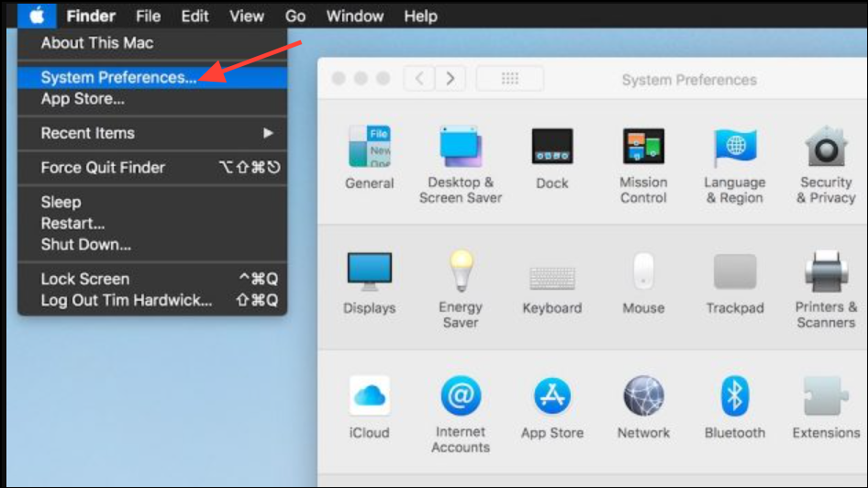Choose About This Mac
Image resolution: width=868 pixels, height=488 pixels.
(x=152, y=43)
